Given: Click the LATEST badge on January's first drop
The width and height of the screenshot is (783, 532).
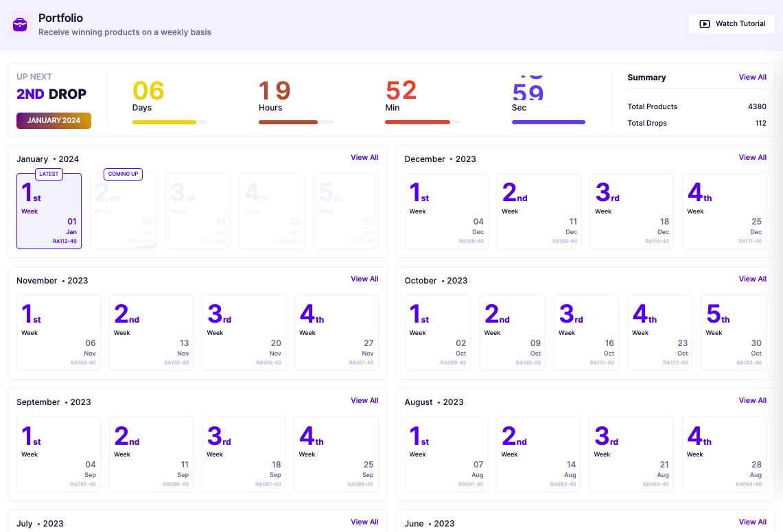Looking at the screenshot, I should pyautogui.click(x=49, y=174).
